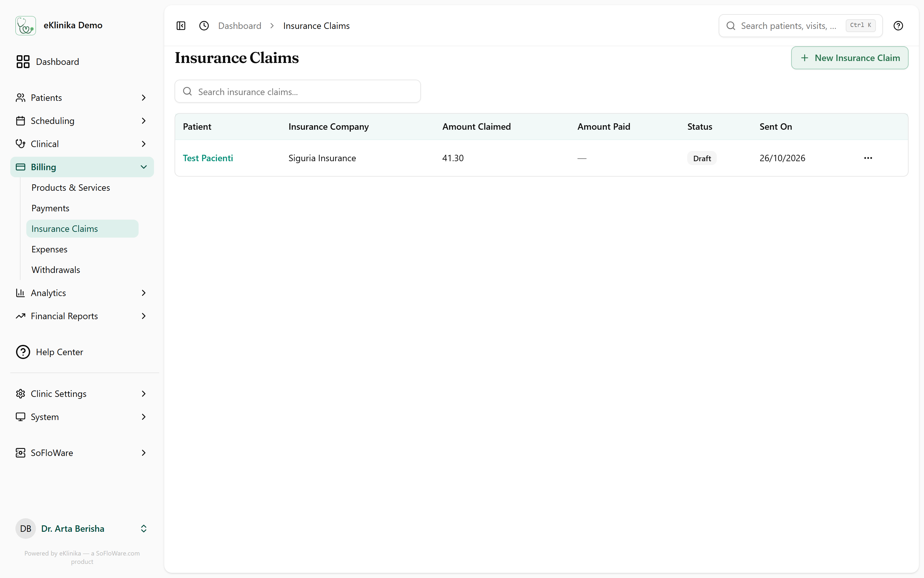Click the global Search patients, visits field
This screenshot has width=924, height=578.
800,26
